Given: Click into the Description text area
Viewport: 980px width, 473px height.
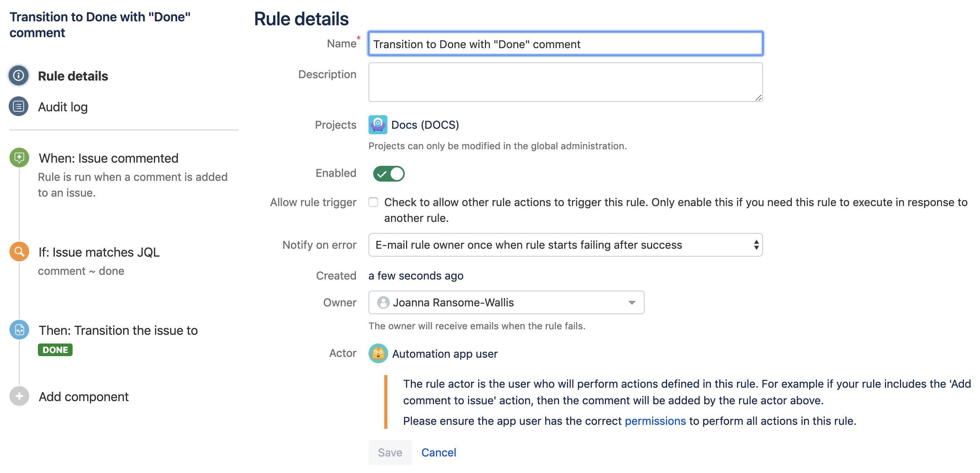Looking at the screenshot, I should click(565, 82).
